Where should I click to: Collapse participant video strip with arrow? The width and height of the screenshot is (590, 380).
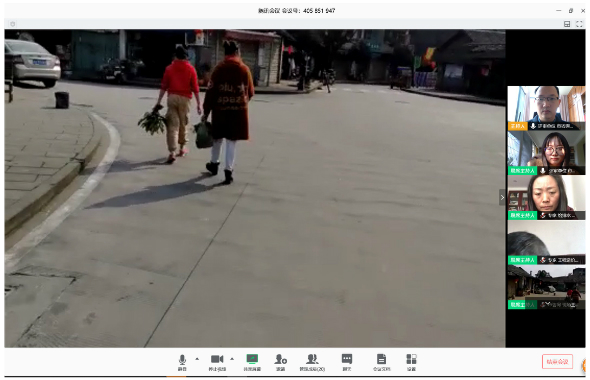click(x=502, y=198)
